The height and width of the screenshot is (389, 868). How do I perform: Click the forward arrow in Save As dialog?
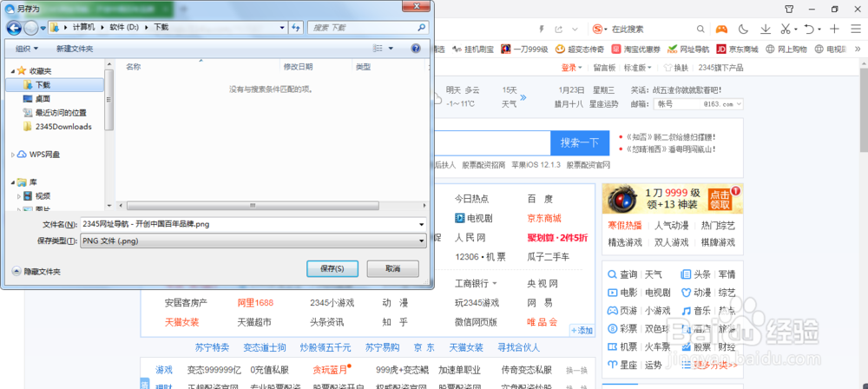point(31,28)
